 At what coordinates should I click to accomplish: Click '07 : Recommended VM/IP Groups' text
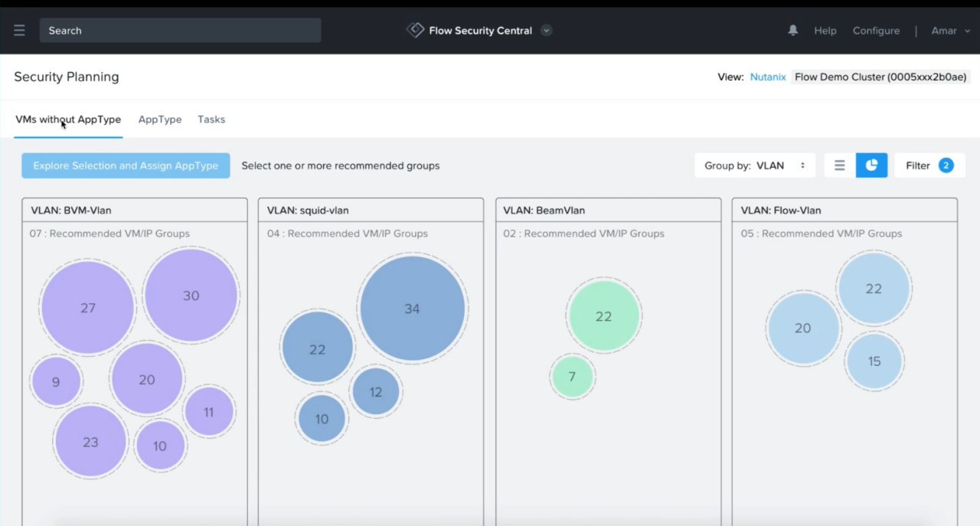coord(109,234)
